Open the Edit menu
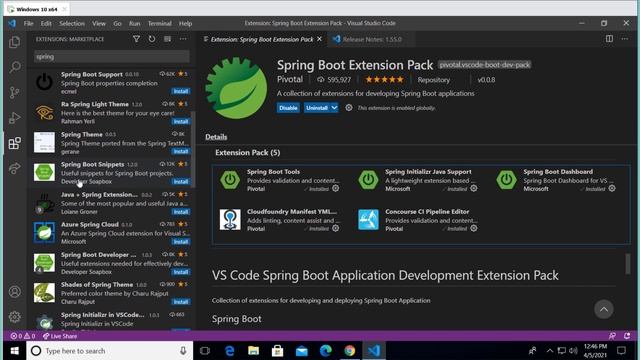 tap(46, 23)
